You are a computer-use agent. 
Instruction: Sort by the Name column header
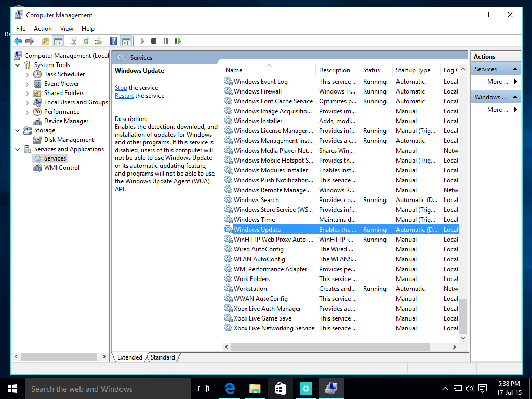269,70
